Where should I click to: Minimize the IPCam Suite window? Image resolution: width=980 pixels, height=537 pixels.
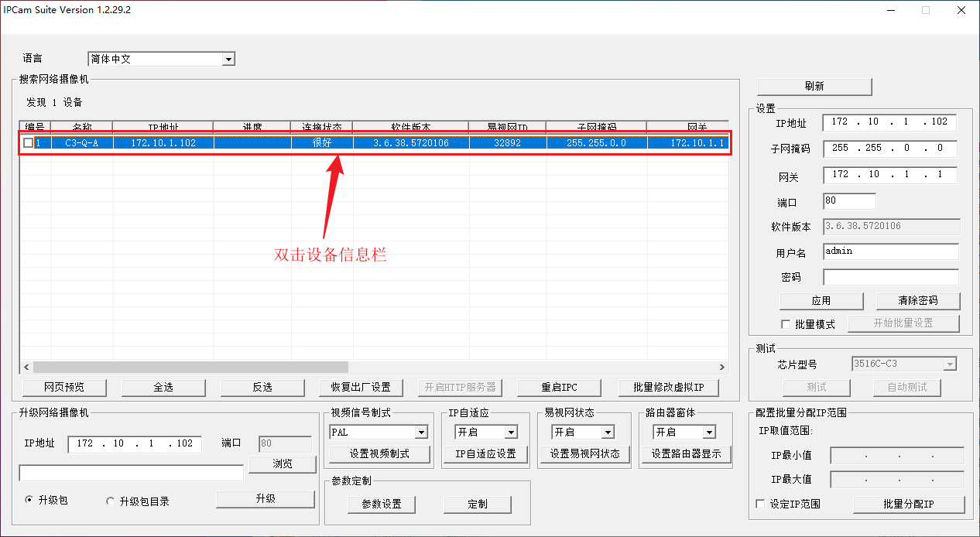(x=889, y=11)
